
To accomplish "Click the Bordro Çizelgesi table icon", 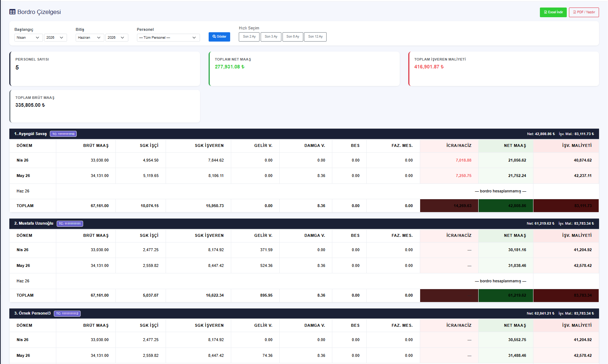I will [x=12, y=12].
